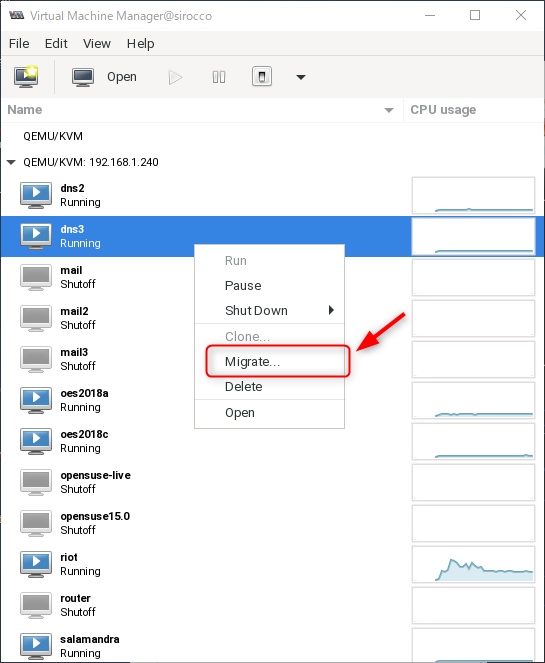Select the oes2018c virtual machine name
Image resolution: width=545 pixels, height=663 pixels.
pos(84,434)
